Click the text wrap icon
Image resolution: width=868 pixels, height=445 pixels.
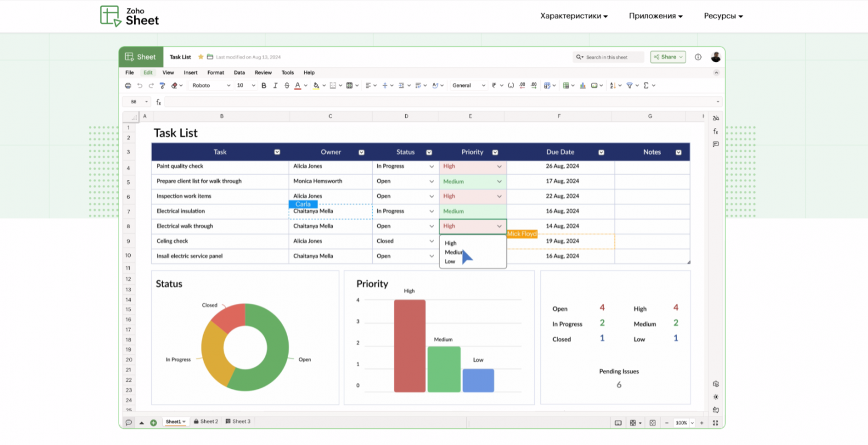pos(418,86)
